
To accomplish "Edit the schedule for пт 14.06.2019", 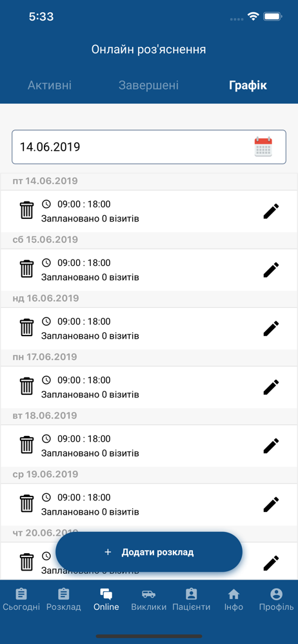I will click(272, 211).
